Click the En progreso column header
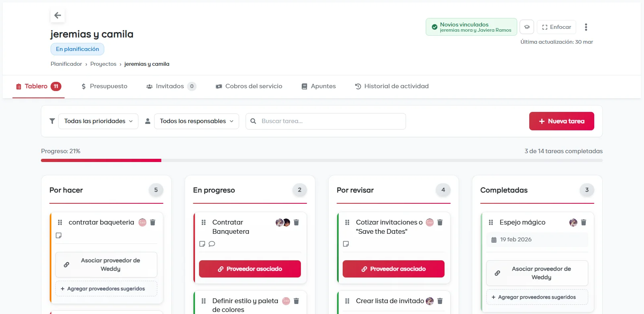644x314 pixels. pos(214,190)
